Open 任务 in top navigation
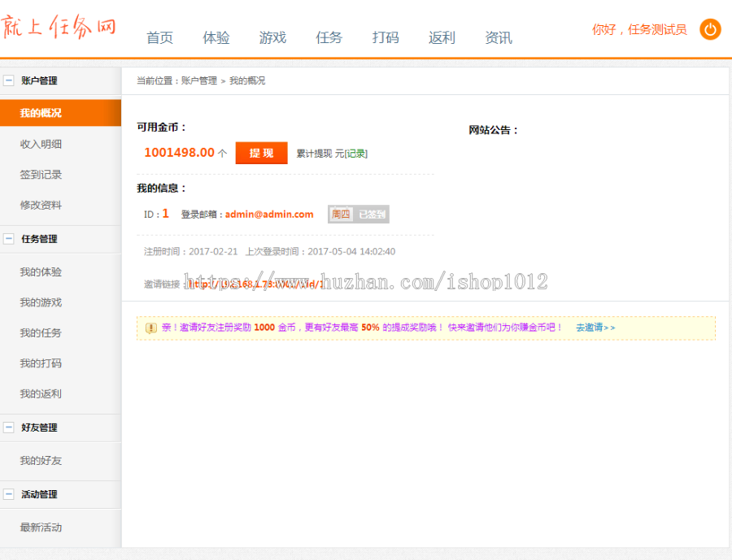The image size is (732, 560). point(329,37)
